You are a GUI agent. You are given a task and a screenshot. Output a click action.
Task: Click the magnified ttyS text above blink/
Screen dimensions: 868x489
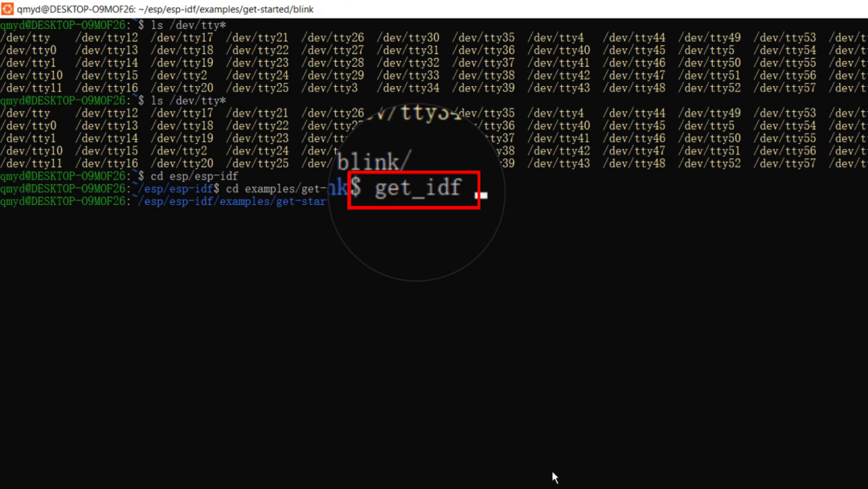[430, 113]
